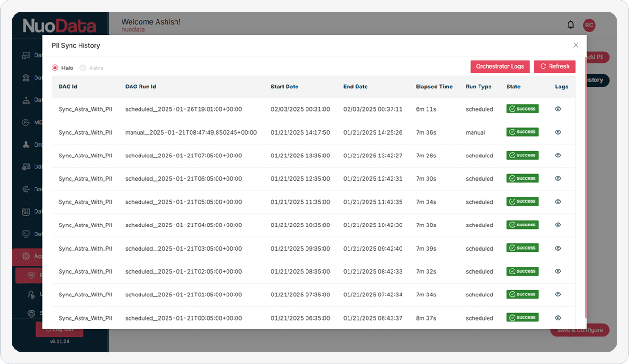View logs for run scheduled__2025-01-26T19:01:00

(x=558, y=109)
